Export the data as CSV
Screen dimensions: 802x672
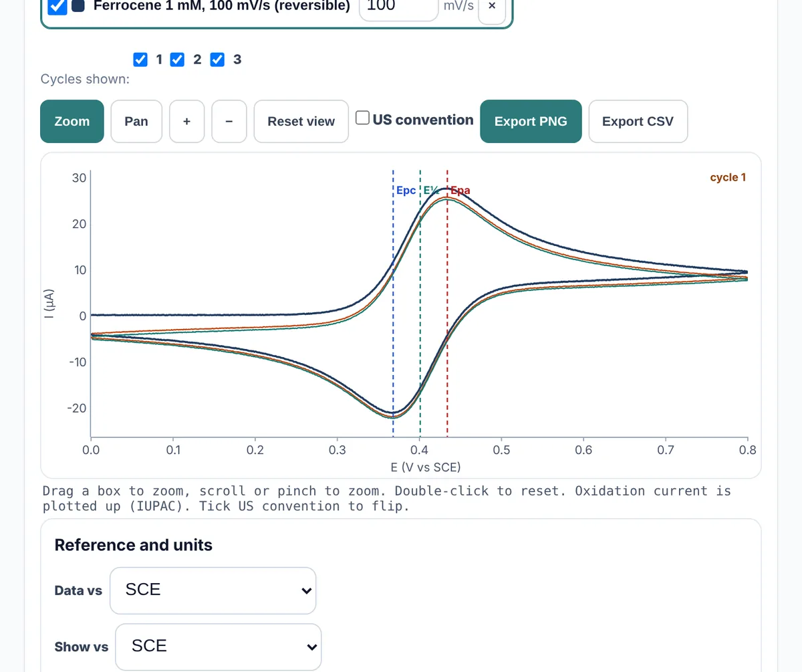(x=638, y=121)
